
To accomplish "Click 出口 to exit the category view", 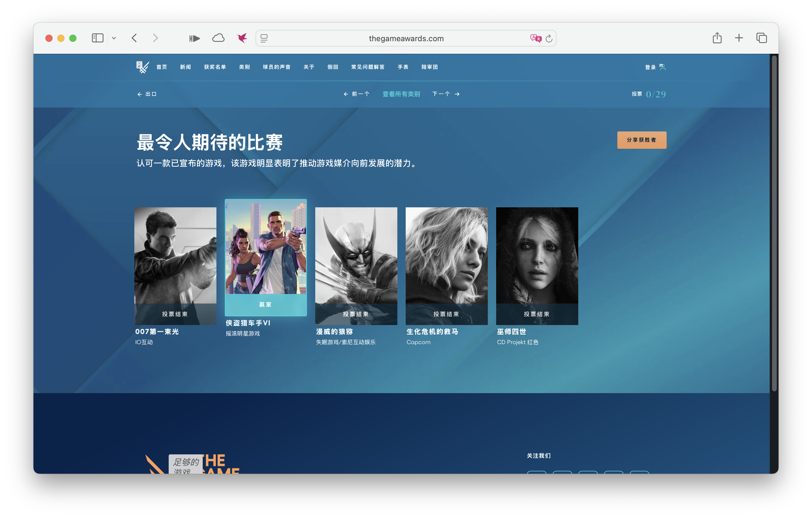I will (x=147, y=94).
